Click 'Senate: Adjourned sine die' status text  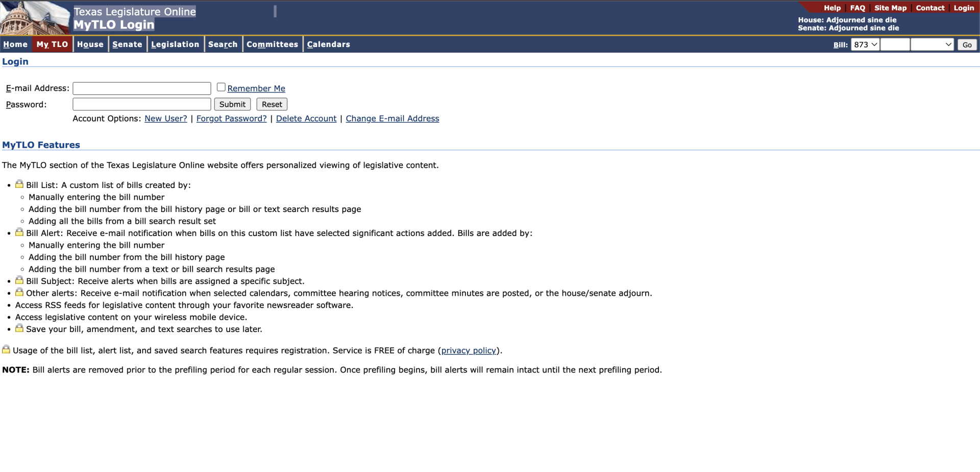click(849, 28)
